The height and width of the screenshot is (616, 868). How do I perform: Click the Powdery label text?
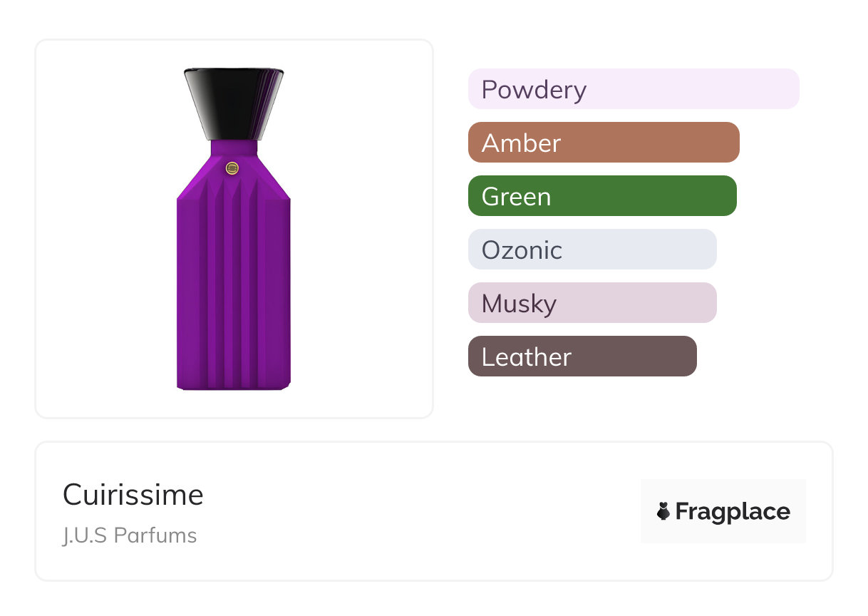point(534,91)
